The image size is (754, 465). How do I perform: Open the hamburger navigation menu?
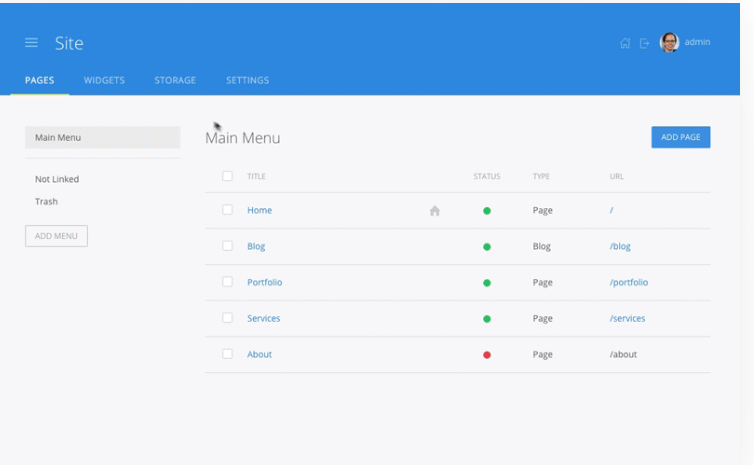[31, 43]
